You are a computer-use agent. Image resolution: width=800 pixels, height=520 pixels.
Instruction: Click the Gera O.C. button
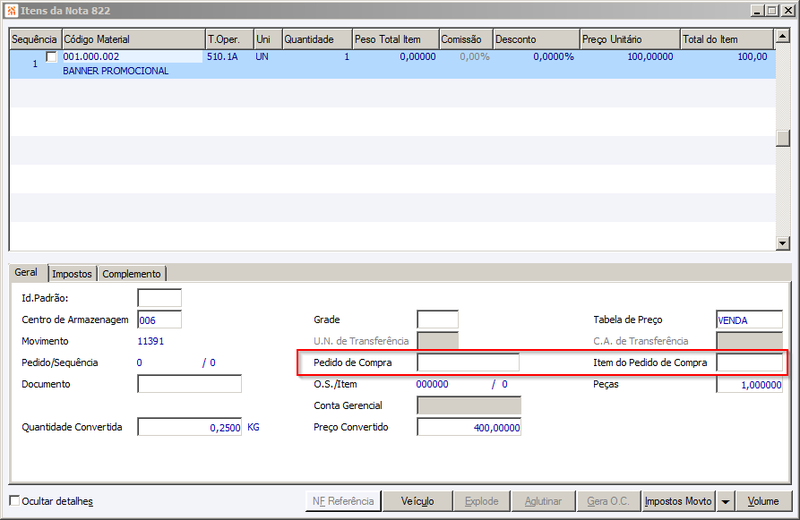pos(608,501)
